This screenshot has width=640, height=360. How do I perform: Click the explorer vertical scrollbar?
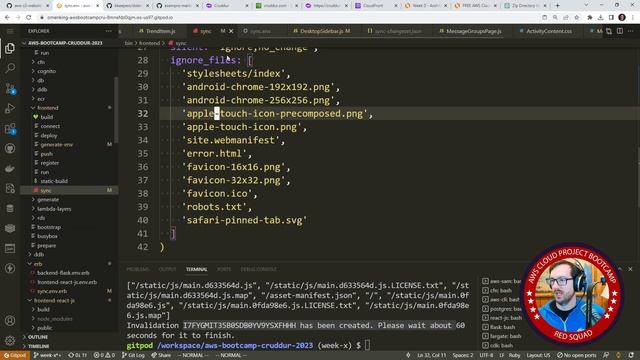pyautogui.click(x=116, y=110)
